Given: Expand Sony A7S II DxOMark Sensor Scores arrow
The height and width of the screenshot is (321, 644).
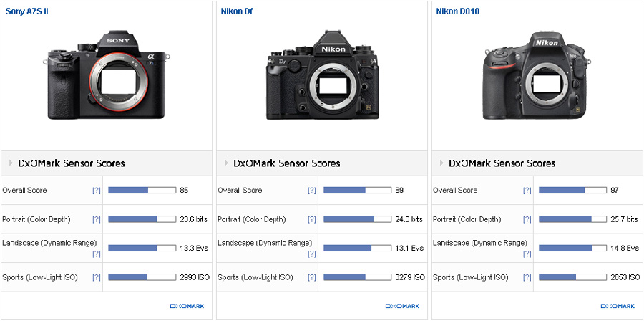Looking at the screenshot, I should click(x=11, y=163).
